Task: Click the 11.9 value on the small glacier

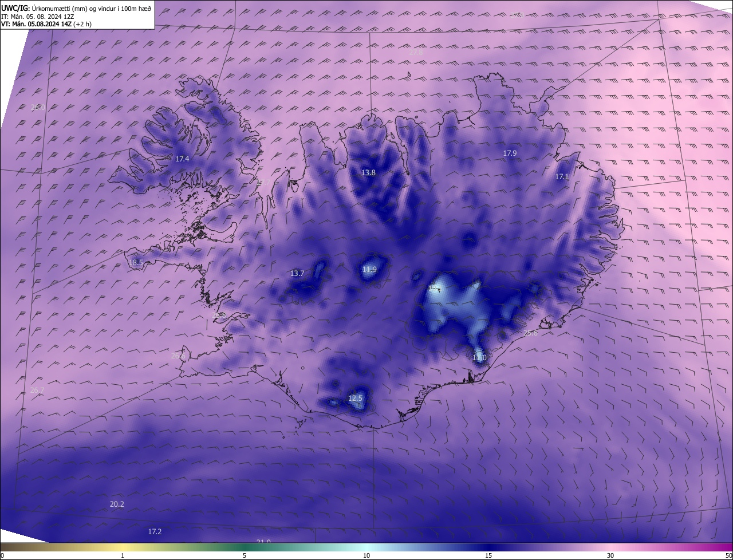Action: [370, 270]
